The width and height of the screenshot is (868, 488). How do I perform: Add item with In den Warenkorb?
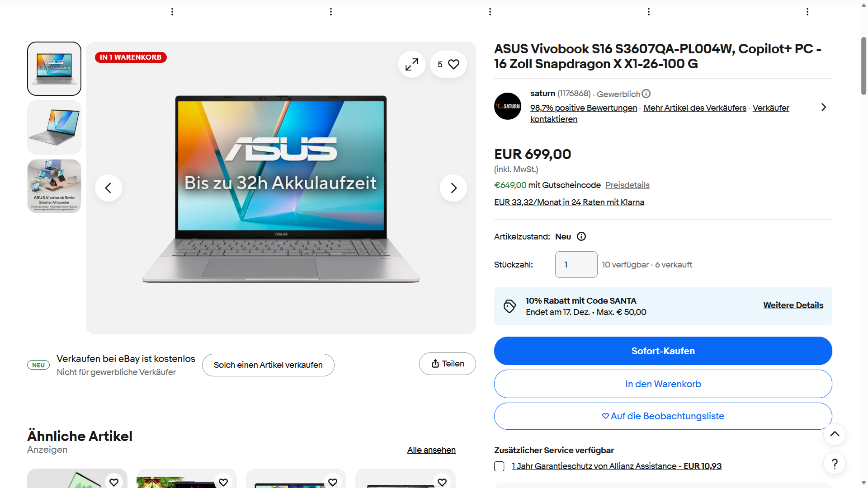tap(663, 384)
